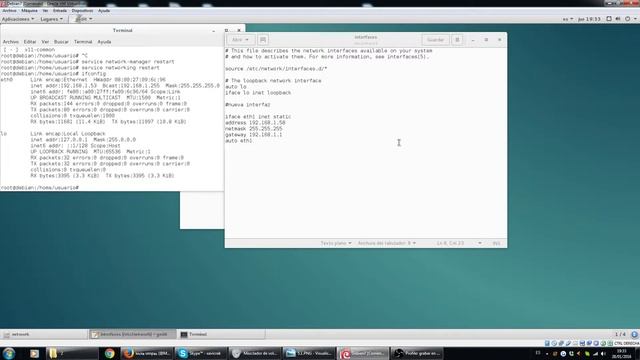Open Terminal 'Ayuda' menu
The height and width of the screenshot is (360, 640).
coord(104,42)
